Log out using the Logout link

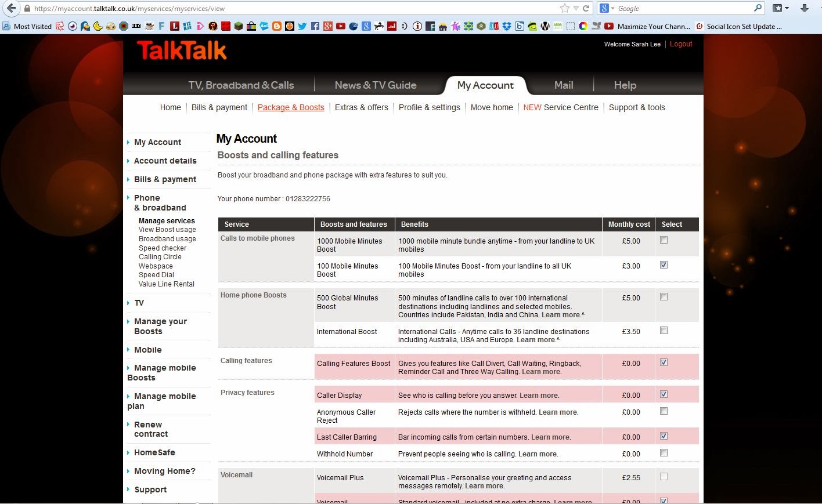tap(681, 44)
